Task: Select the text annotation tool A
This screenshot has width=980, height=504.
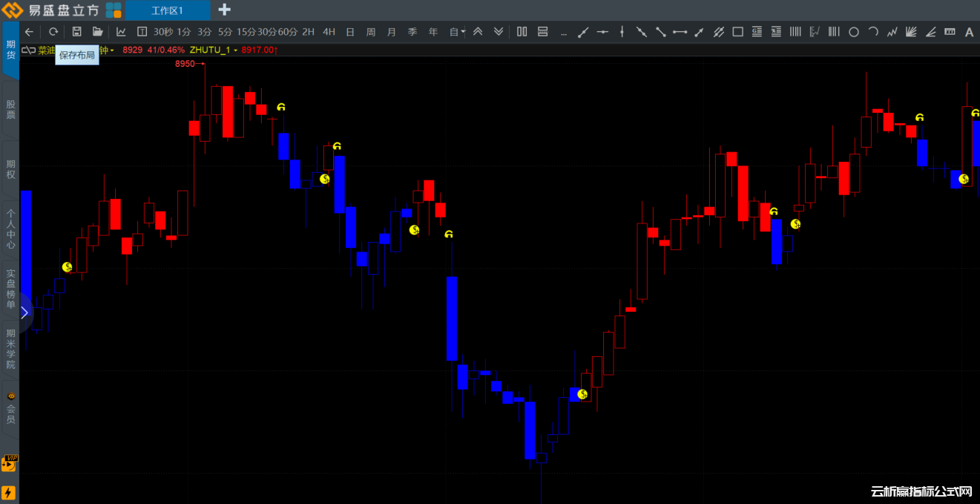Action: [x=969, y=32]
